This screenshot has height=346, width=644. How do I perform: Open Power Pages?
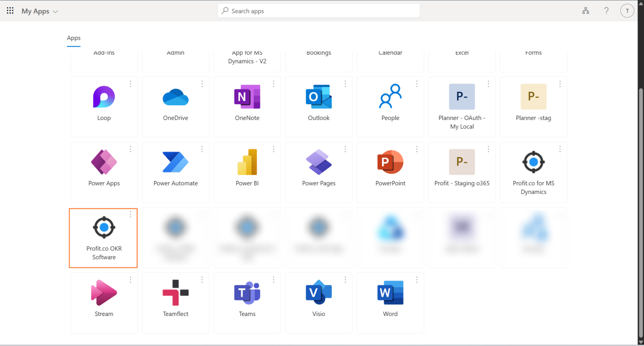point(319,172)
